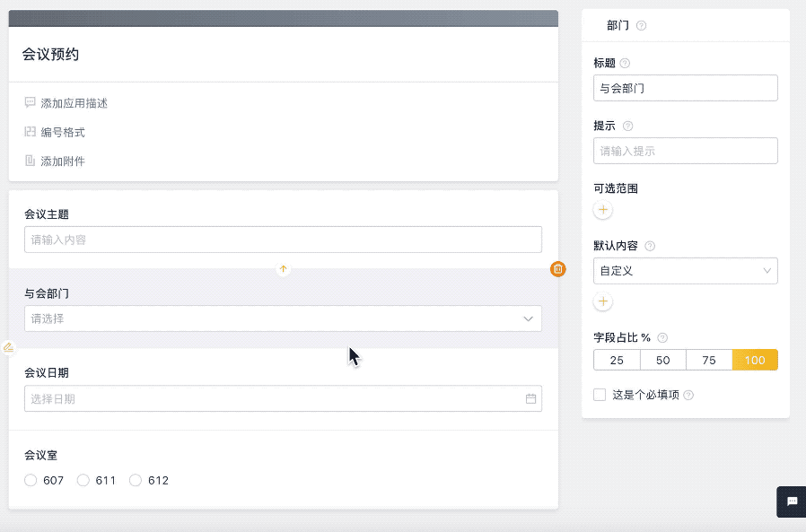Click the 会议预约 form title
Screen dimensions: 806x532
coord(50,55)
